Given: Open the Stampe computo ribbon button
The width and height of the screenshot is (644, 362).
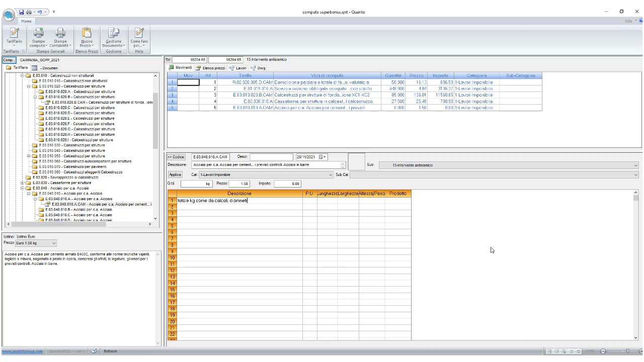Looking at the screenshot, I should (x=38, y=37).
